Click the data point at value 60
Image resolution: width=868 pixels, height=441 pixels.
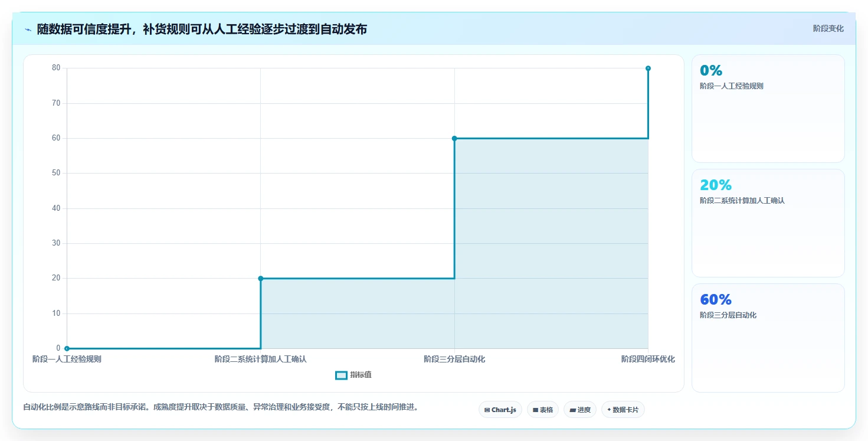coord(454,138)
